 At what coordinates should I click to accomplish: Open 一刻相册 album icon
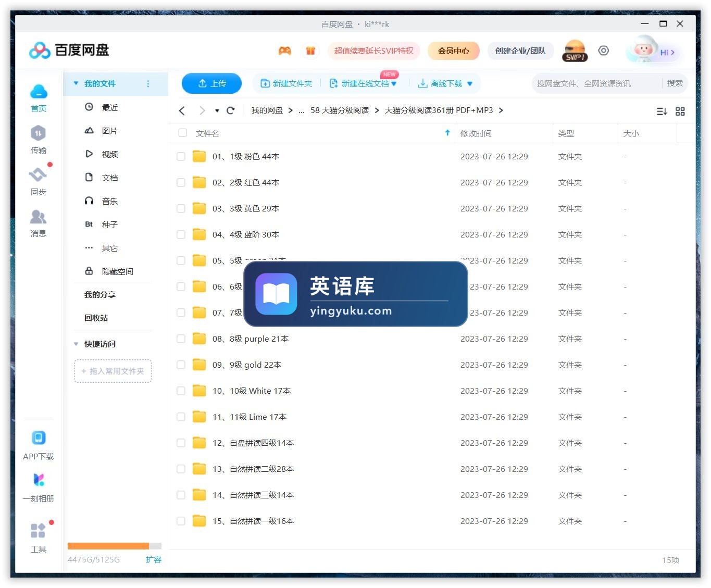point(39,480)
